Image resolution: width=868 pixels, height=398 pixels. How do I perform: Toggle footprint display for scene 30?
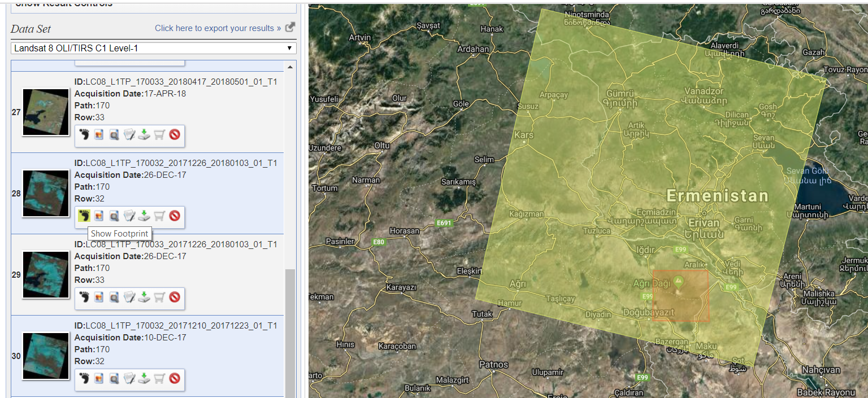(x=83, y=380)
